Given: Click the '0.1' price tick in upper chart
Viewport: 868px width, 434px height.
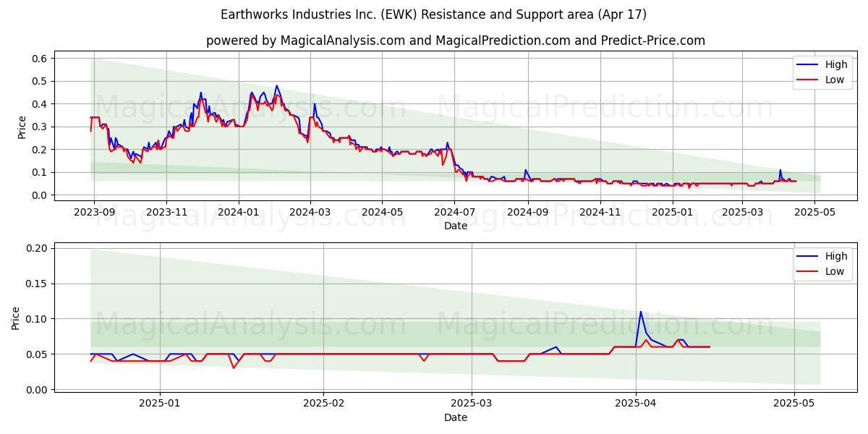Looking at the screenshot, I should click(39, 172).
